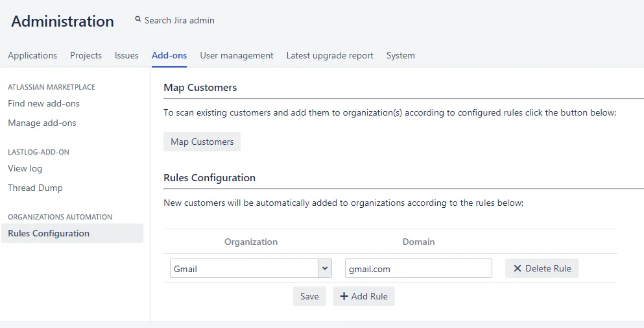Click the Map Customers section heading
Viewport: 644px width, 328px height.
click(x=200, y=88)
